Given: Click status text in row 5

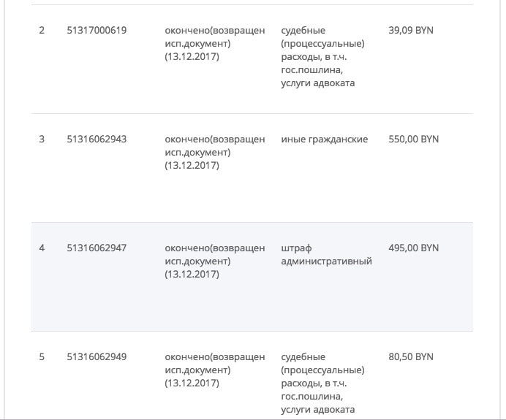Looking at the screenshot, I should pyautogui.click(x=215, y=370).
